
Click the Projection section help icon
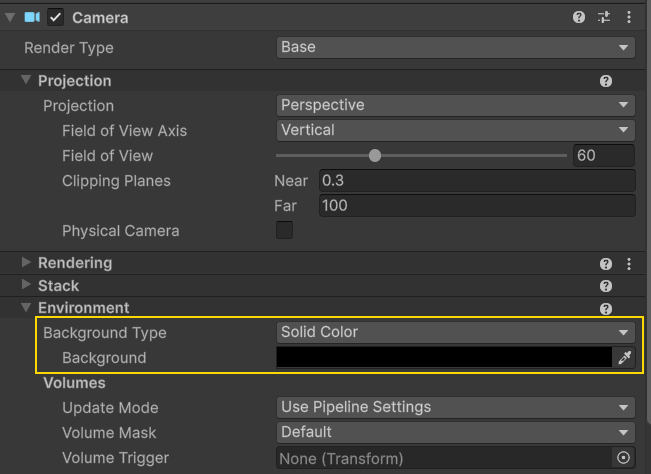pos(606,81)
